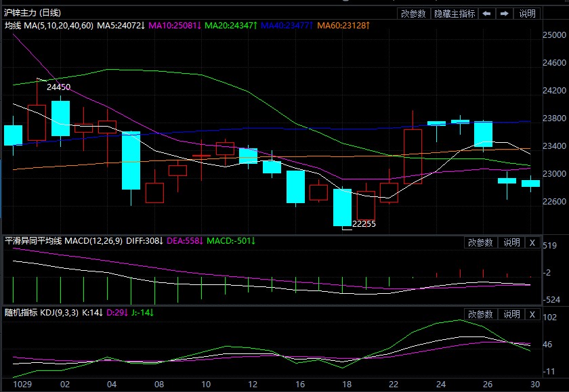This screenshot has width=569, height=392.
Task: Click the 24450 high price annotation
Action: [x=58, y=87]
